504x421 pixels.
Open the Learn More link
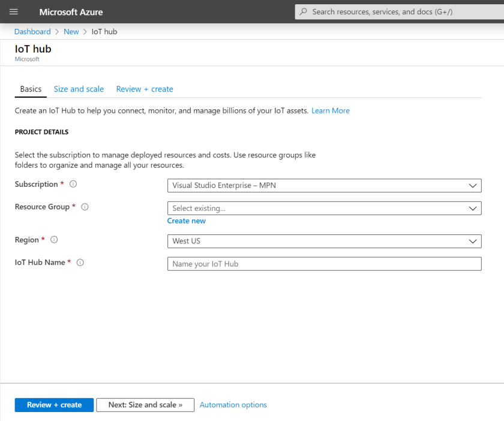click(x=330, y=110)
